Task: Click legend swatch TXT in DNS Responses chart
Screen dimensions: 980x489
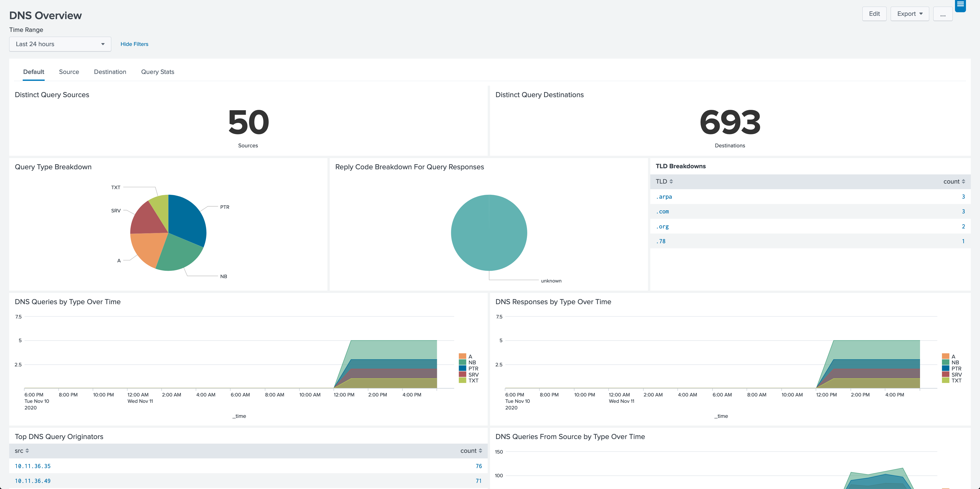Action: 945,380
